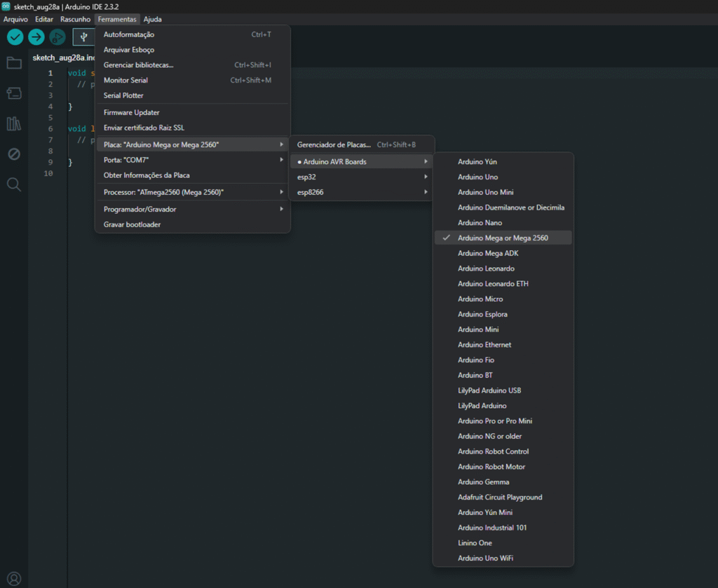Select the sketch_aug28a.ino editor tab
Screen dimensions: 718x588
click(63, 57)
